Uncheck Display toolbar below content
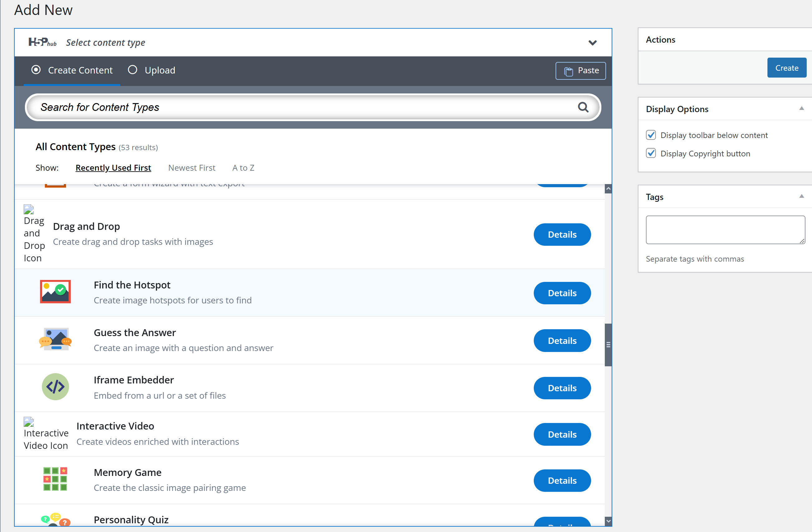The height and width of the screenshot is (532, 812). pyautogui.click(x=651, y=135)
